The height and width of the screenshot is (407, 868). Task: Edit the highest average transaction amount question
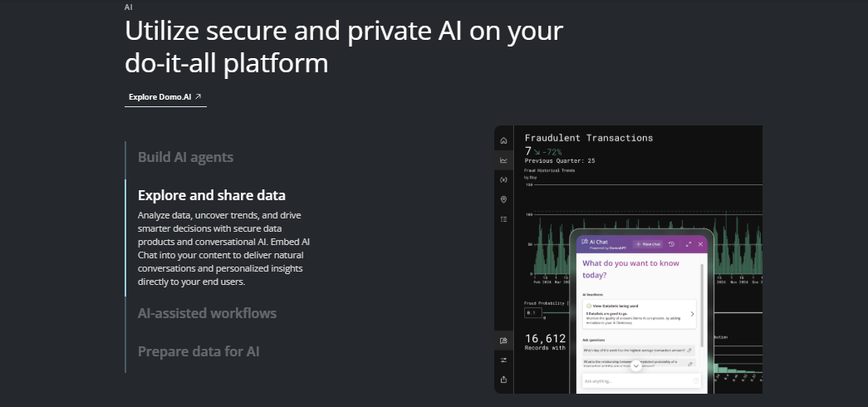689,350
